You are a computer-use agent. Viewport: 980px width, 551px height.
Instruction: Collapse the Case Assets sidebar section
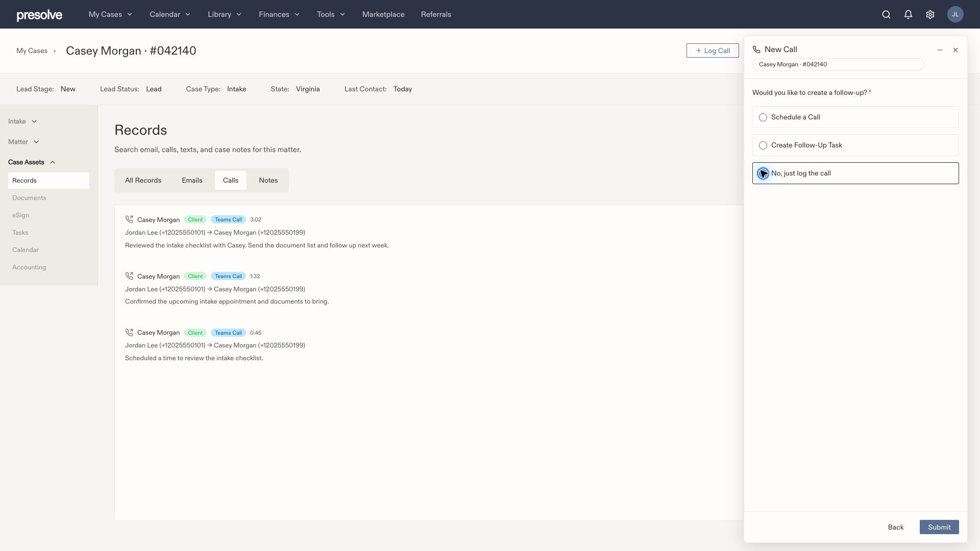[x=32, y=162]
